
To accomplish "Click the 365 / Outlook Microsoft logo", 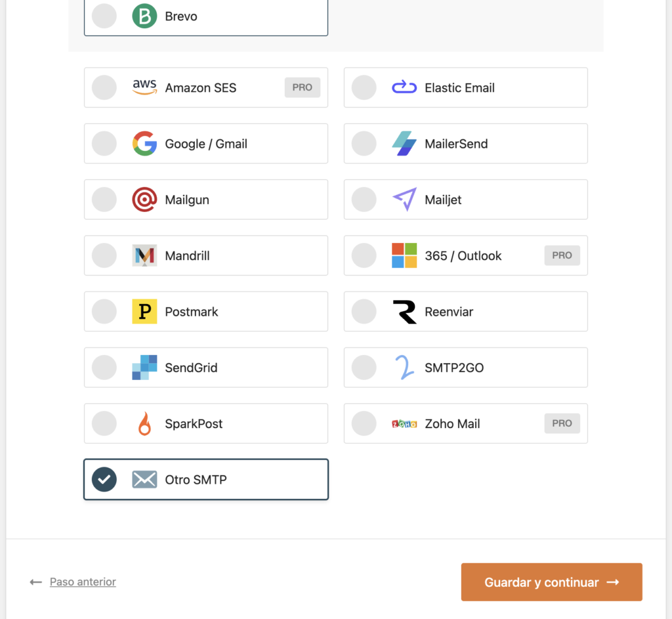I will [x=405, y=255].
